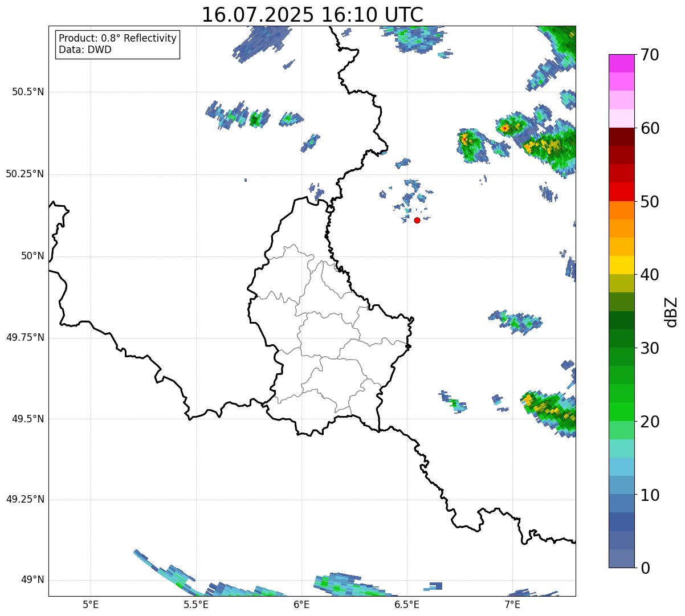Click the yellow colorbar segment just above 40
Screen dimensions: 685x616
(622, 265)
